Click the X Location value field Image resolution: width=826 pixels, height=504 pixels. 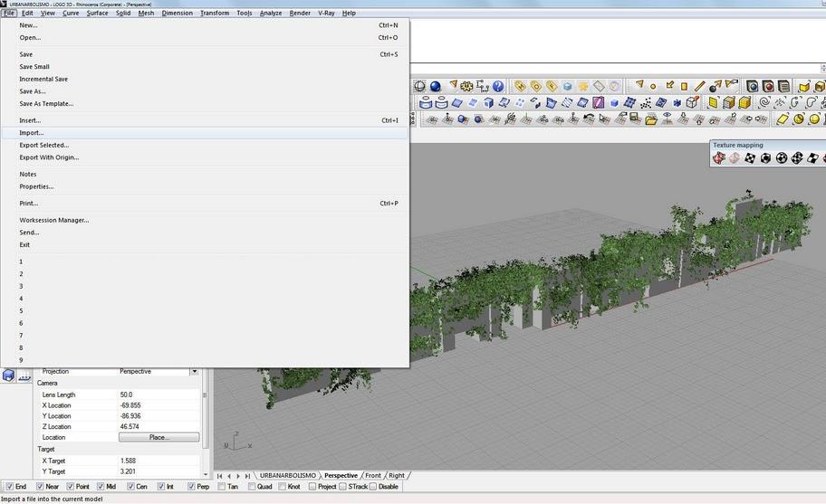pyautogui.click(x=158, y=405)
